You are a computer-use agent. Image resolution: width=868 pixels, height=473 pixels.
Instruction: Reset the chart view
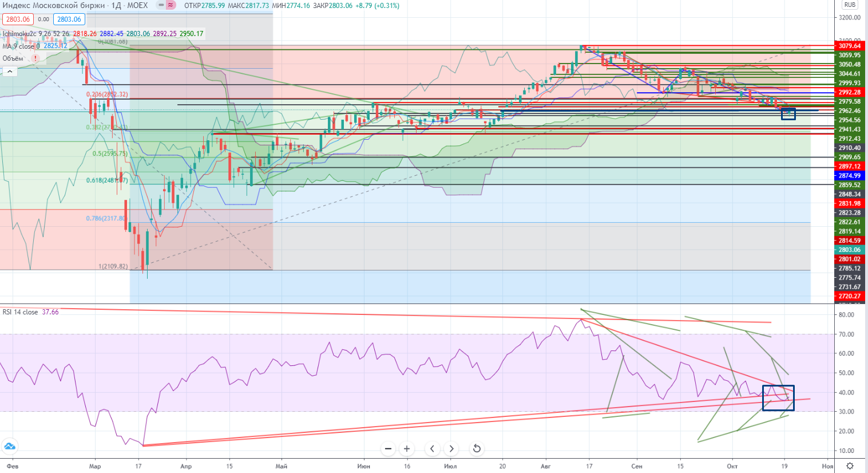(476, 449)
